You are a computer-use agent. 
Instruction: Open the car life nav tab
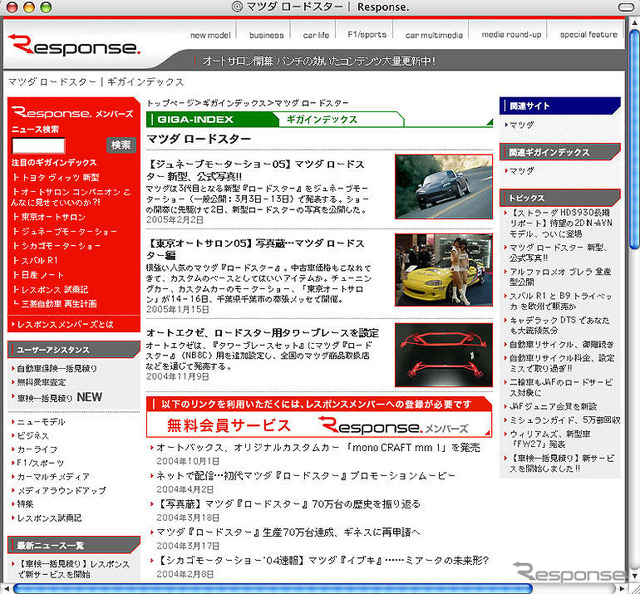316,35
